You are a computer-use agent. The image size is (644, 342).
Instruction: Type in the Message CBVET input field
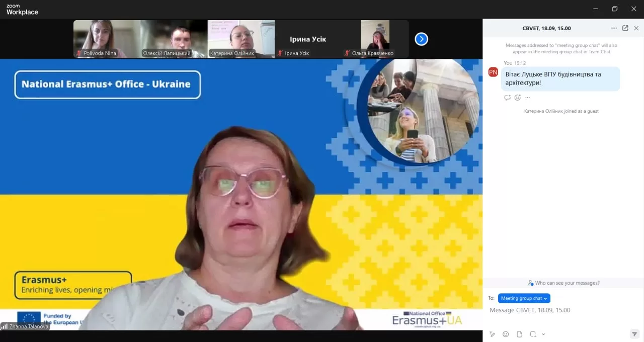[558, 310]
